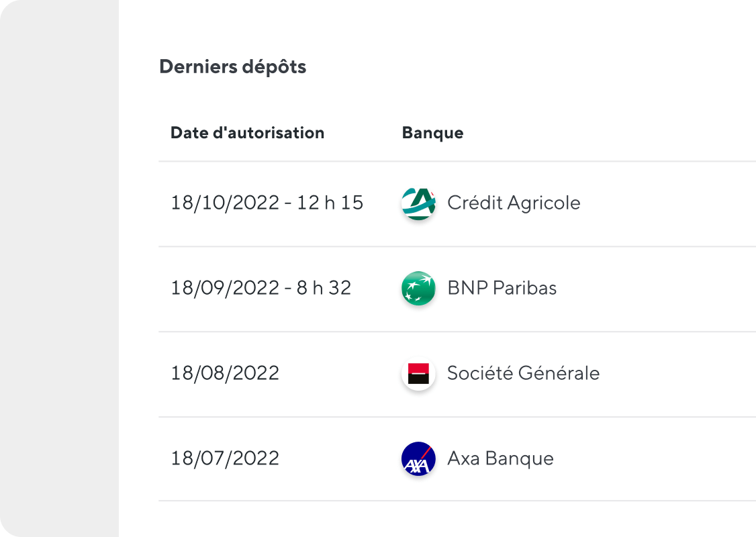Viewport: 756px width, 537px height.
Task: Click the Société Générale red-black logo
Action: 418,374
